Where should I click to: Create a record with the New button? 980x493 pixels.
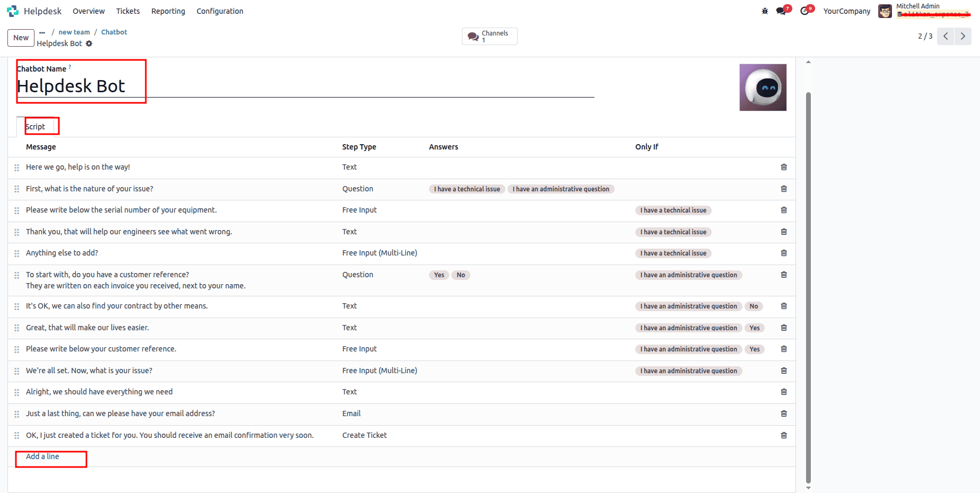(x=21, y=38)
